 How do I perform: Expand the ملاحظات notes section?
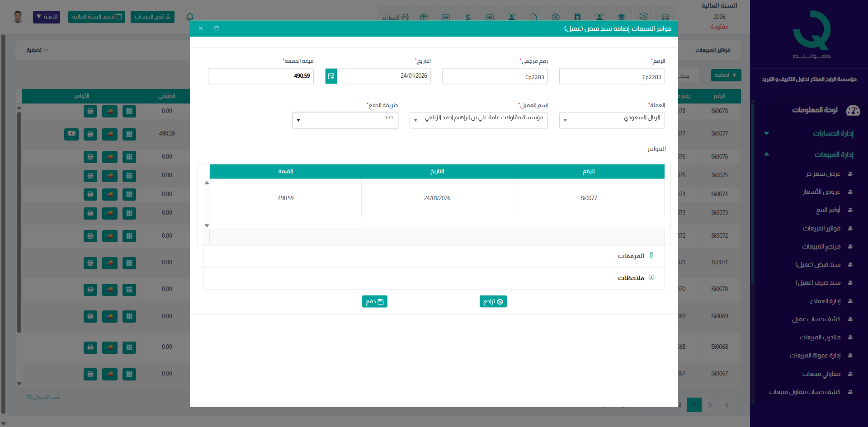click(x=631, y=278)
